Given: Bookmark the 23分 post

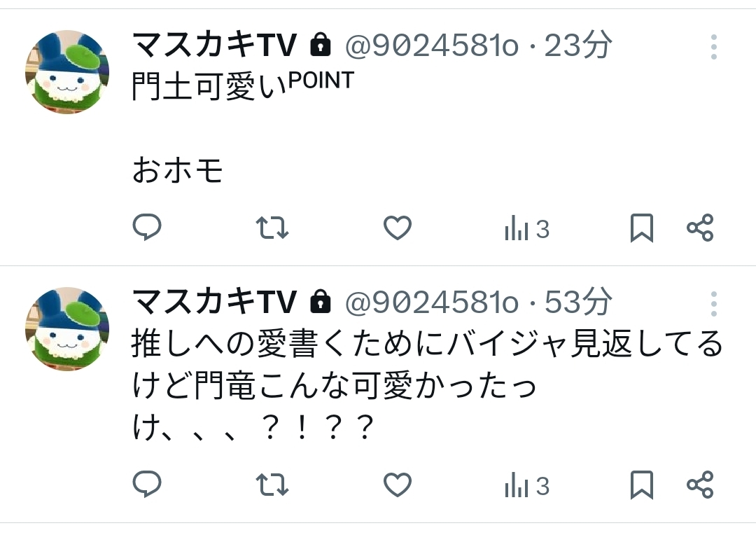Looking at the screenshot, I should pyautogui.click(x=642, y=228).
